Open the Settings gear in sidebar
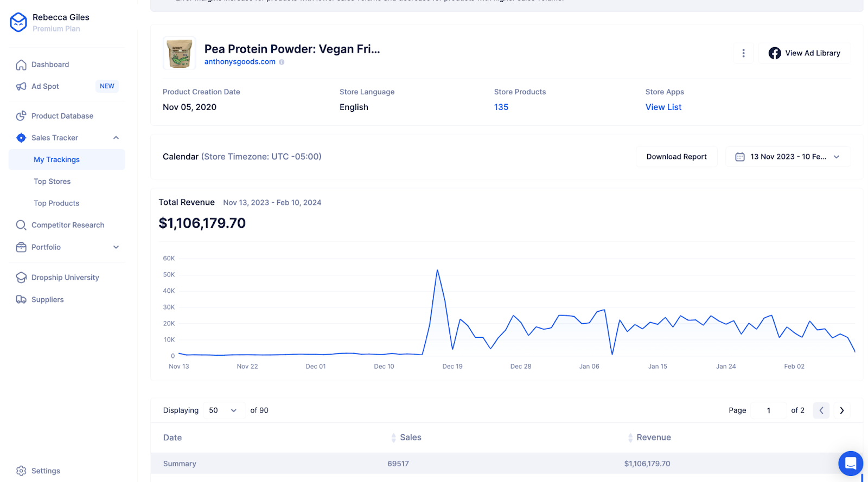The image size is (868, 482). click(21, 471)
